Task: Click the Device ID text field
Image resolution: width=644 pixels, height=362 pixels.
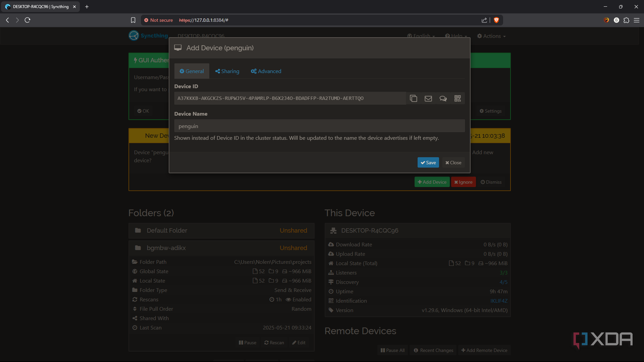Action: point(290,98)
